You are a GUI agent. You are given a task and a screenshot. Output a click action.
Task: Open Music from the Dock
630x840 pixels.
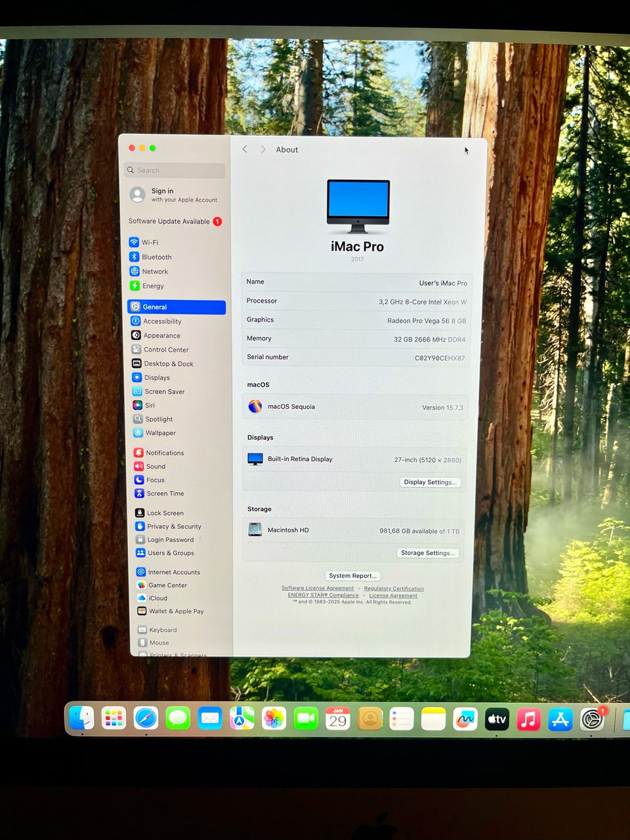(528, 719)
